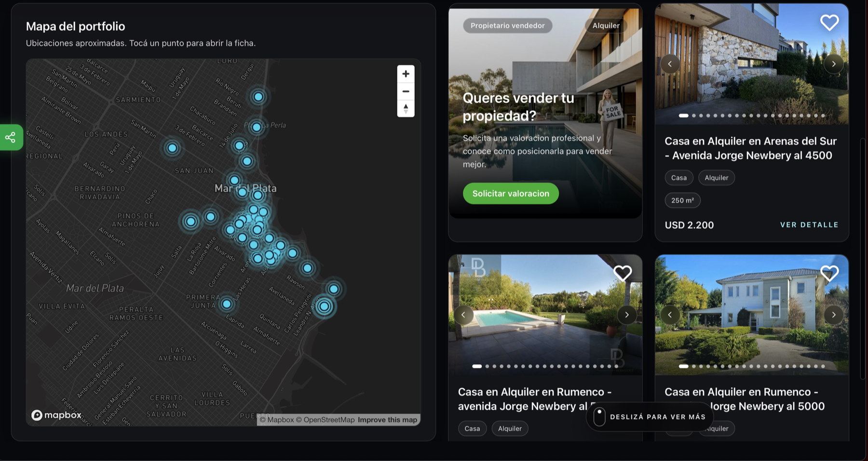Click the Improve this map link
868x461 pixels.
[x=387, y=420]
